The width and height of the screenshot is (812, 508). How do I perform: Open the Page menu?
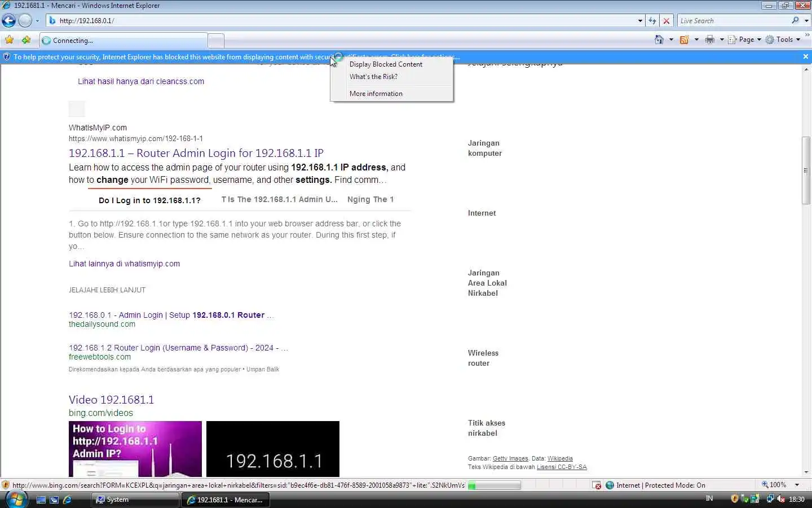tap(744, 40)
